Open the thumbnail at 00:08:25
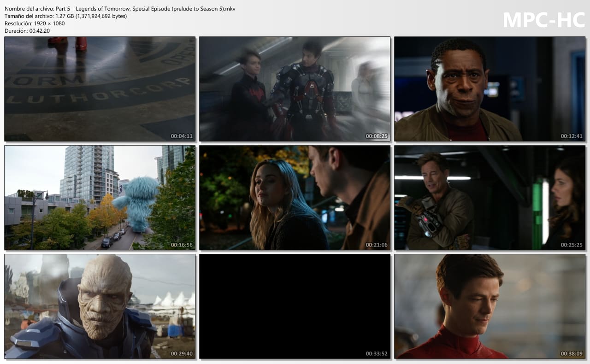The image size is (590, 364). pyautogui.click(x=295, y=89)
